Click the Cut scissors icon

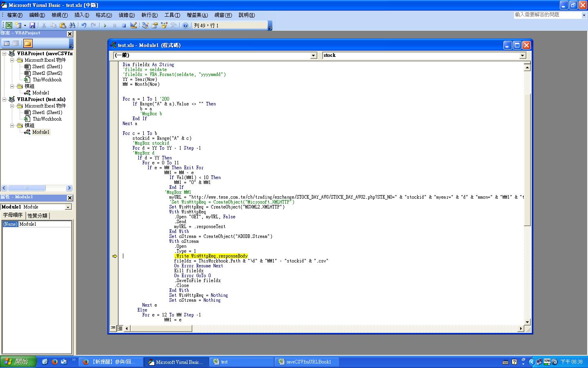[44, 25]
